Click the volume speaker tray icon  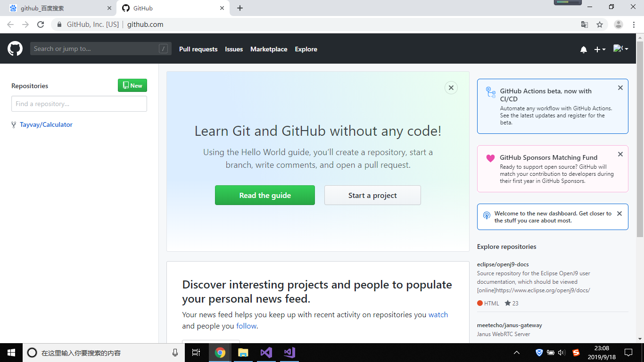pos(561,353)
